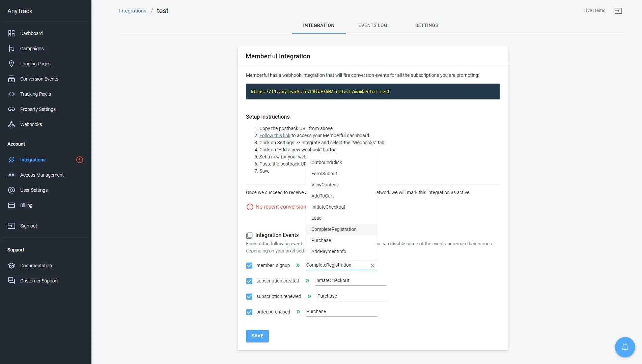This screenshot has width=642, height=364.
Task: Select ViewContent from dropdown list
Action: (341, 185)
